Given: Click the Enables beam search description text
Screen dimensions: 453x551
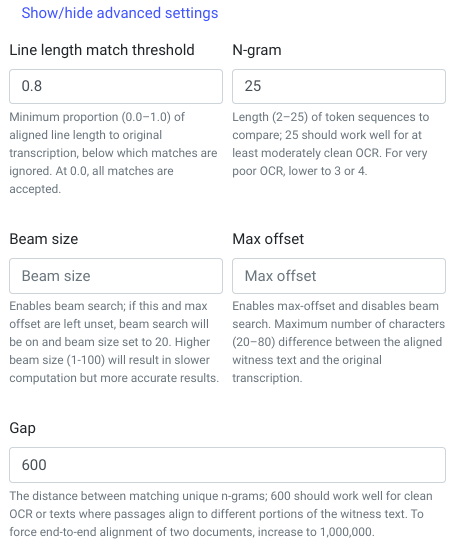Looking at the screenshot, I should 114,342.
